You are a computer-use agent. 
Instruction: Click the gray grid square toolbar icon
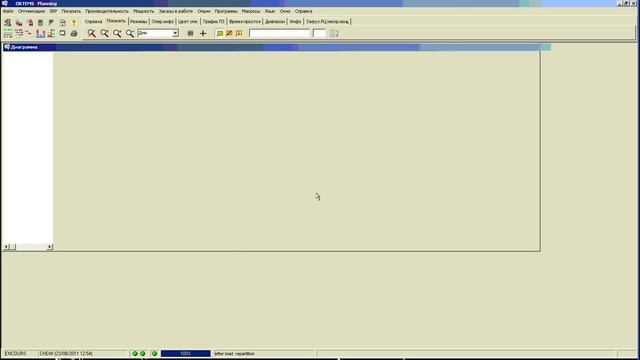(x=190, y=33)
